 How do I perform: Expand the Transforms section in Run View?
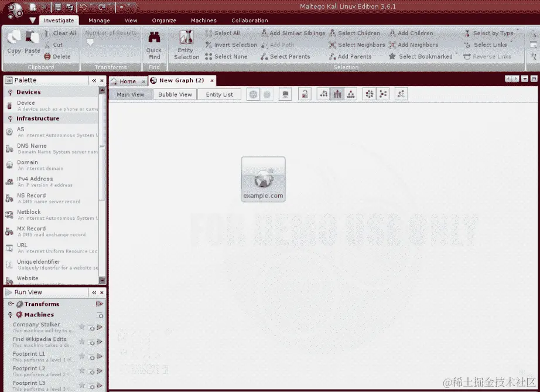(11, 304)
